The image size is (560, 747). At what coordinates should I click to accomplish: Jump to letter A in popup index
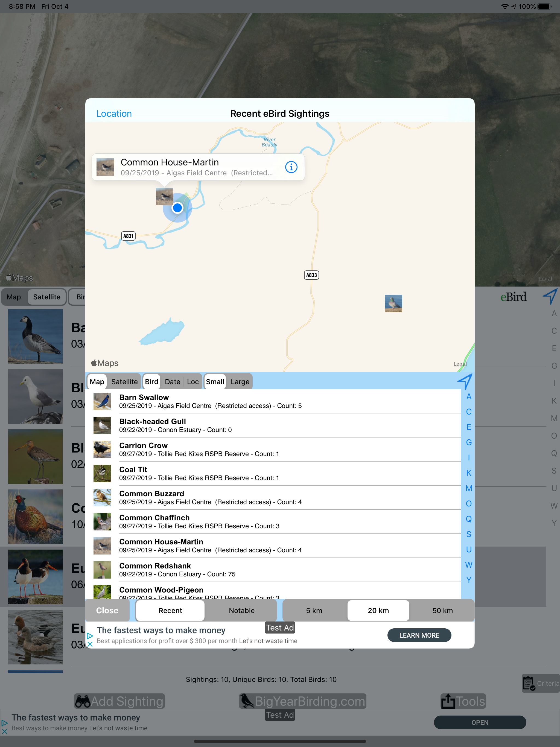pos(469,396)
